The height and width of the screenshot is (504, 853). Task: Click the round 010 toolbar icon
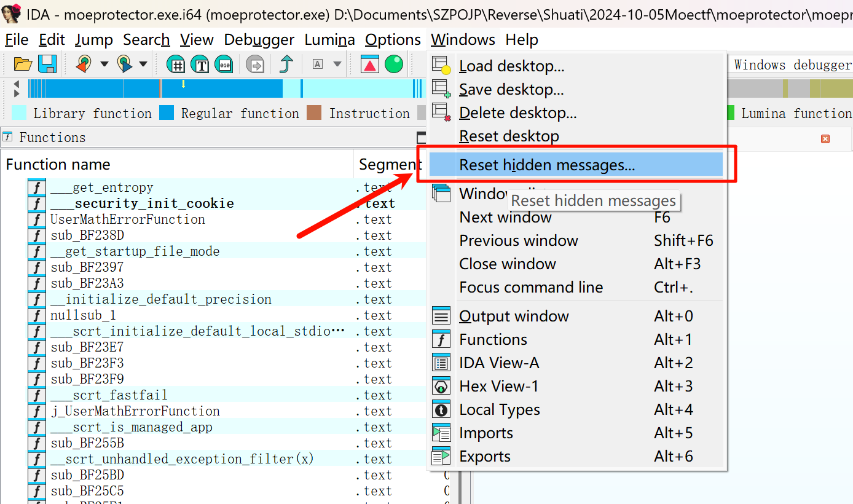(224, 64)
